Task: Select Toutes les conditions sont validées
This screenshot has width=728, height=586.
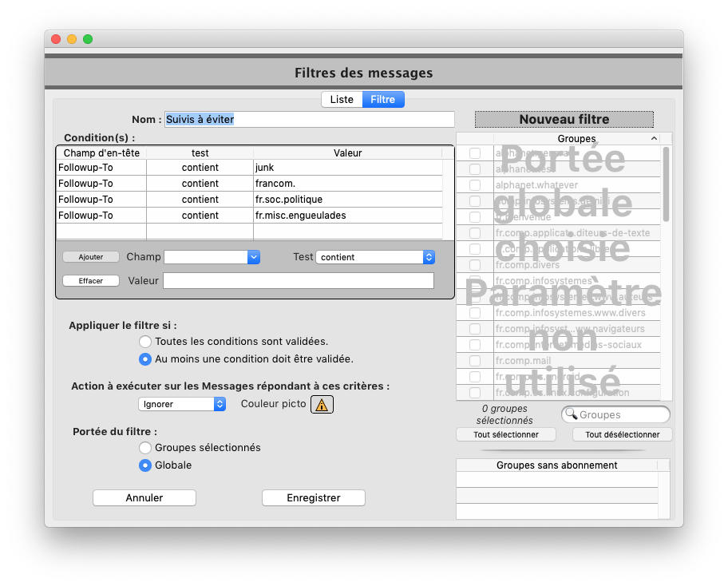Action: 144,341
